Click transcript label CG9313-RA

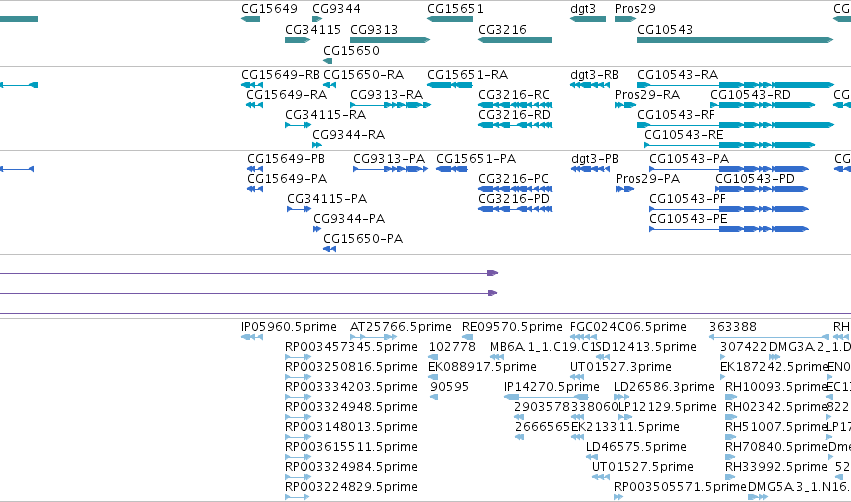(x=386, y=94)
